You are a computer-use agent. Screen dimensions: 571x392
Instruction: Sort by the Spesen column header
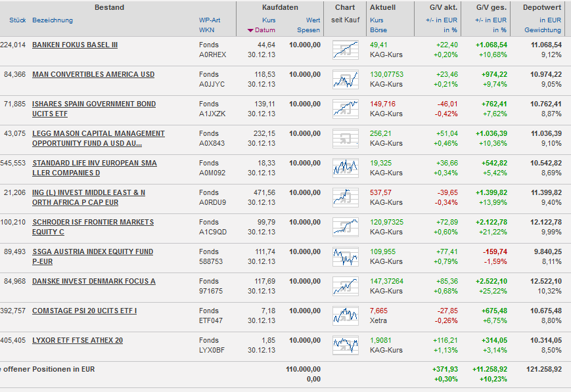point(309,30)
